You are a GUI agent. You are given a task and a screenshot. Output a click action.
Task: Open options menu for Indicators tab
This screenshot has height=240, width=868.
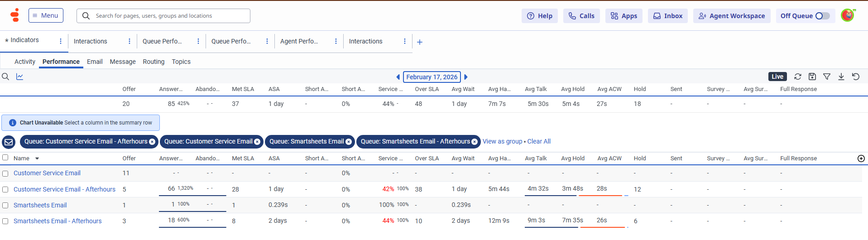[61, 41]
